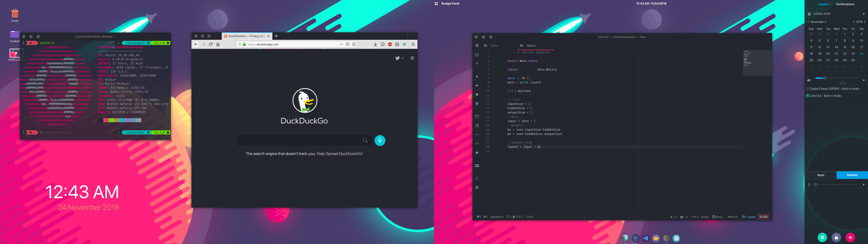Switch to the Apps button in sound panel
868x244 pixels.
coord(821,175)
